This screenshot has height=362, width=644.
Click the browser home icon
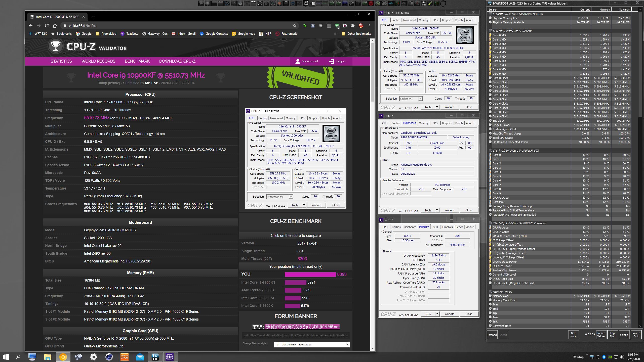pyautogui.click(x=55, y=26)
